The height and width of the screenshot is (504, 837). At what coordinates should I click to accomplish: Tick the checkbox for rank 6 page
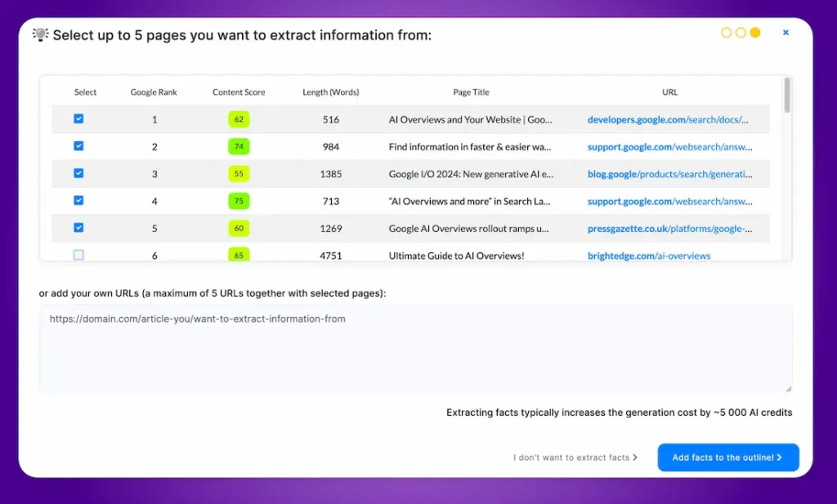click(78, 255)
